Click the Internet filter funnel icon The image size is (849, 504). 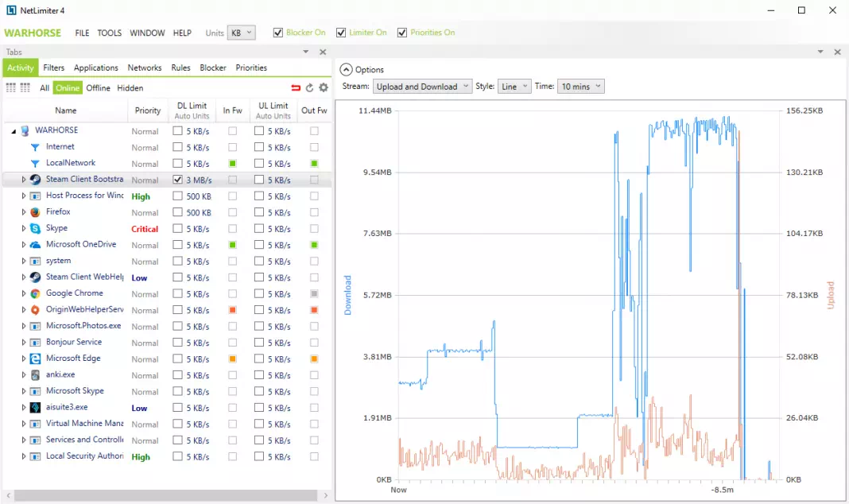(35, 147)
